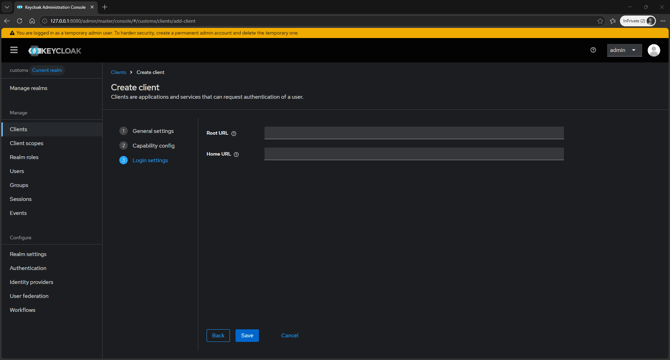This screenshot has width=670, height=360.
Task: Open Realm settings in sidebar
Action: point(28,254)
